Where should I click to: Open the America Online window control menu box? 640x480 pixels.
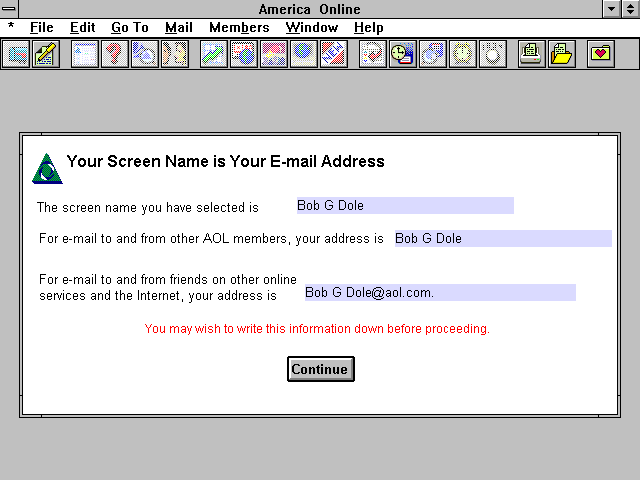[x=9, y=9]
